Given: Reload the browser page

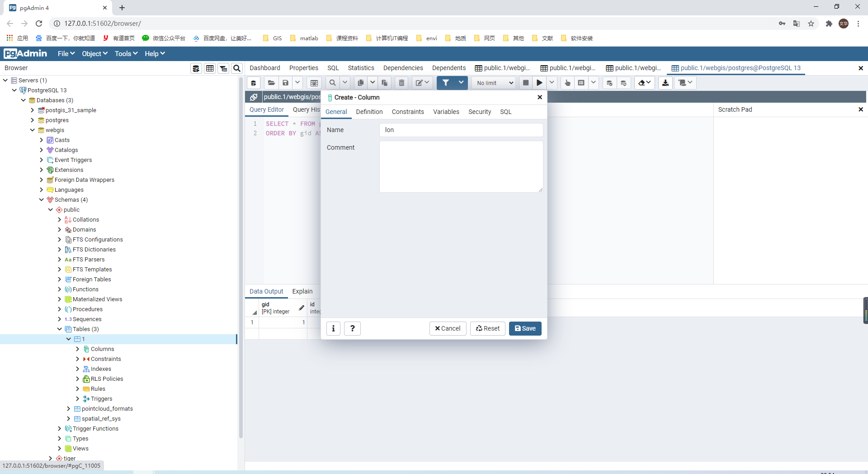Looking at the screenshot, I should pos(39,24).
